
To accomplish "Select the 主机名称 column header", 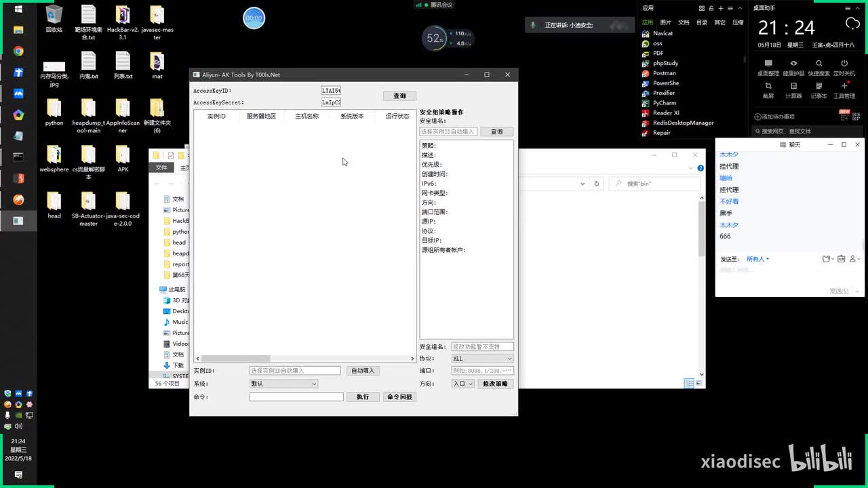I will (x=307, y=117).
